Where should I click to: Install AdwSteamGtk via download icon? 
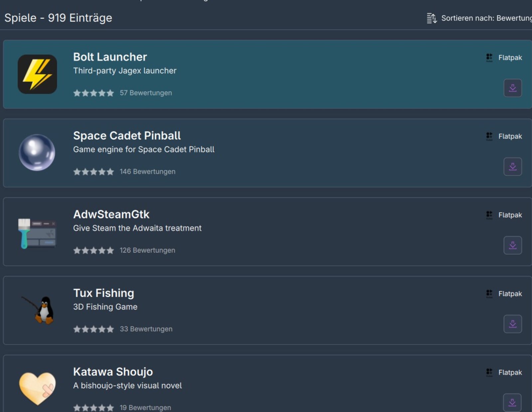[x=512, y=245]
